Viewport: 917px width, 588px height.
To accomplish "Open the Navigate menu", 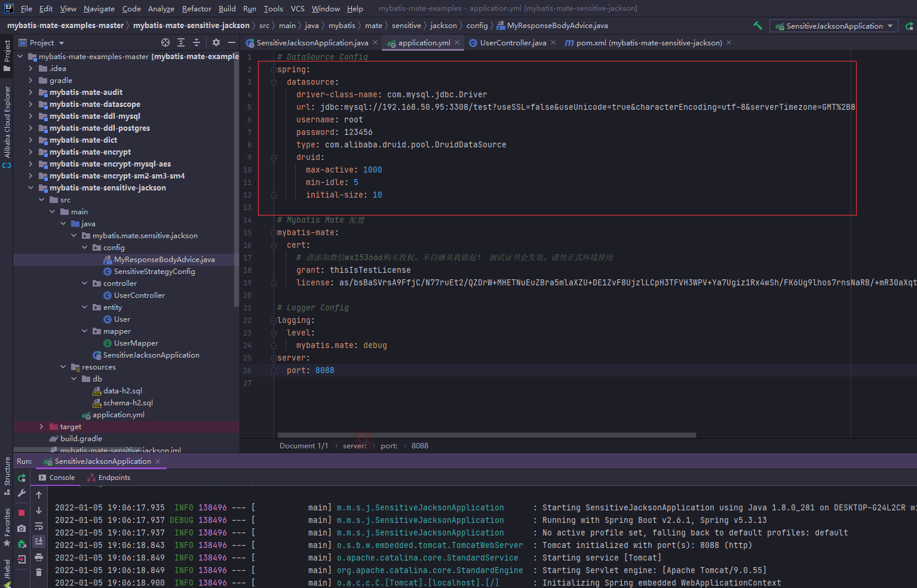I will (99, 8).
